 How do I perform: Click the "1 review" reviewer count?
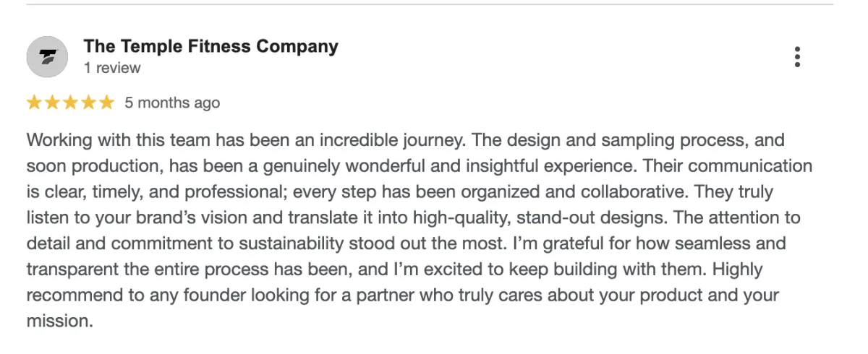click(x=112, y=69)
